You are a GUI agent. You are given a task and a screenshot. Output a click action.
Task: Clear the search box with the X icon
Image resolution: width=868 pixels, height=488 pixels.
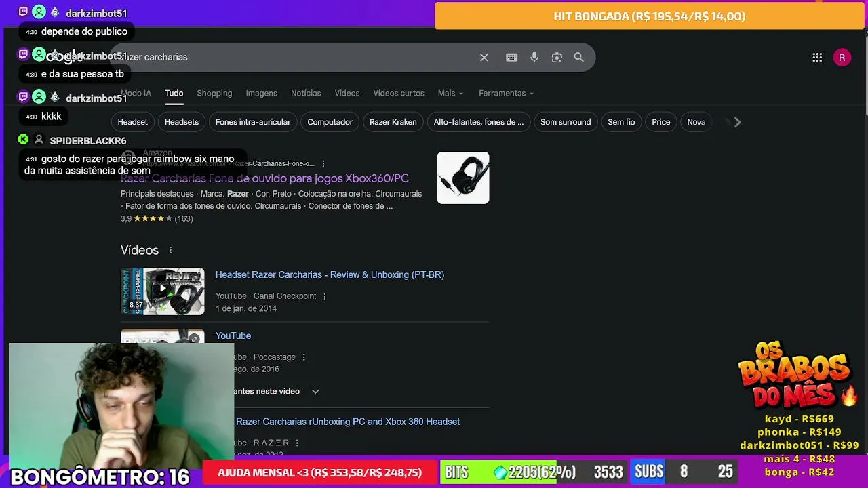click(x=484, y=58)
